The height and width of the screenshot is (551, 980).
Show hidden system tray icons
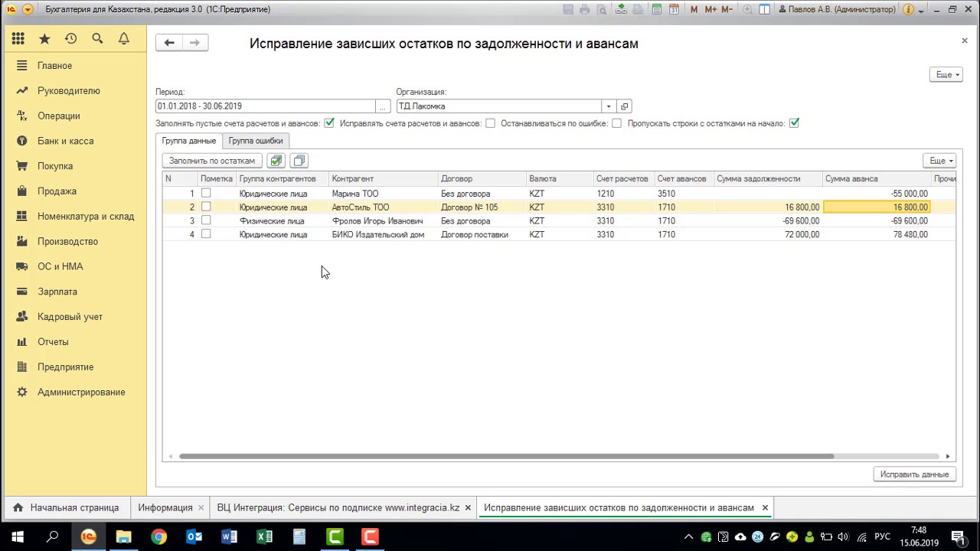pos(688,536)
